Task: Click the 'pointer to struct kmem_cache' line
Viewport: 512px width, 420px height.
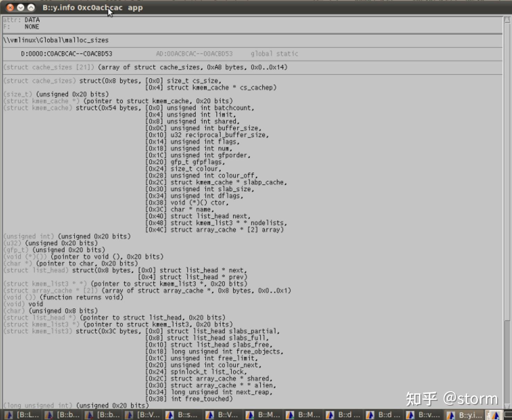Action: [x=118, y=101]
